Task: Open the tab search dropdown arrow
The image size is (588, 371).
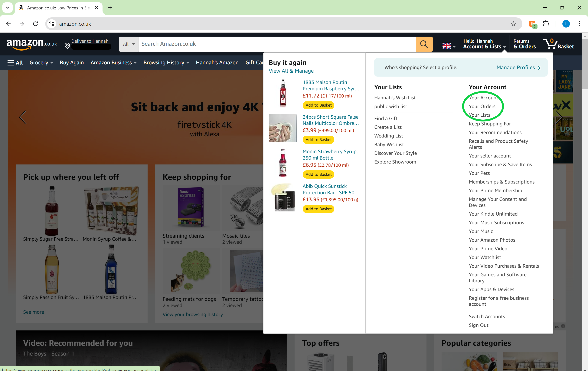Action: click(8, 8)
